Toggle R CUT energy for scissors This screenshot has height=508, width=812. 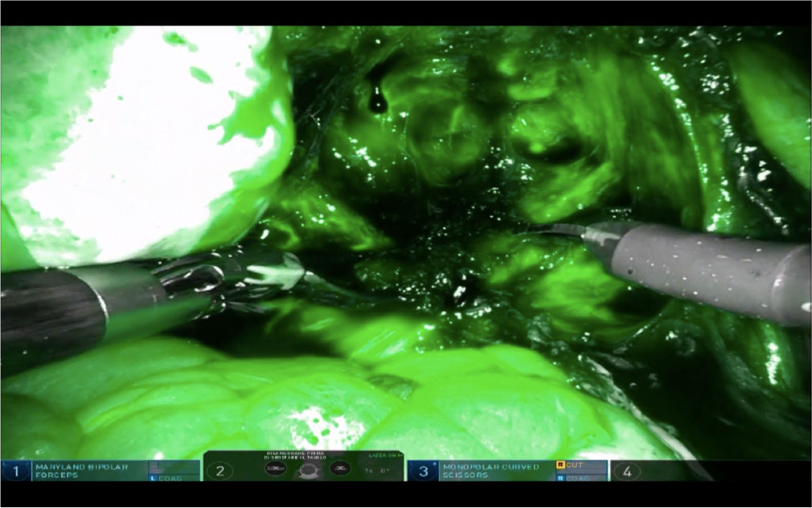point(575,465)
